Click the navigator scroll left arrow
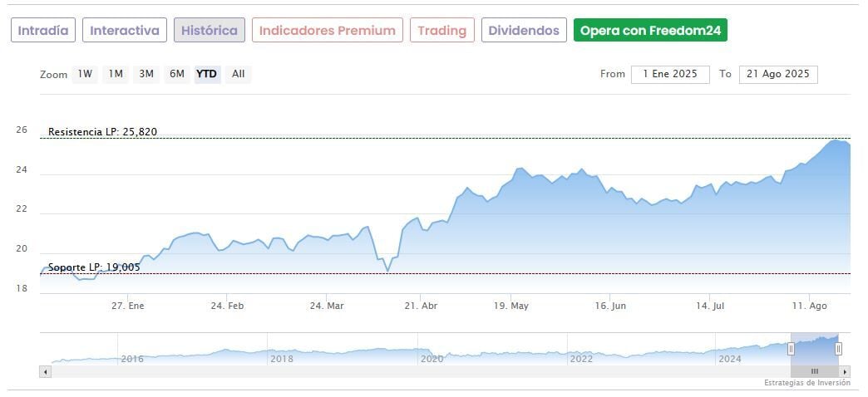Viewport: 868px width, 397px height. pos(46,372)
